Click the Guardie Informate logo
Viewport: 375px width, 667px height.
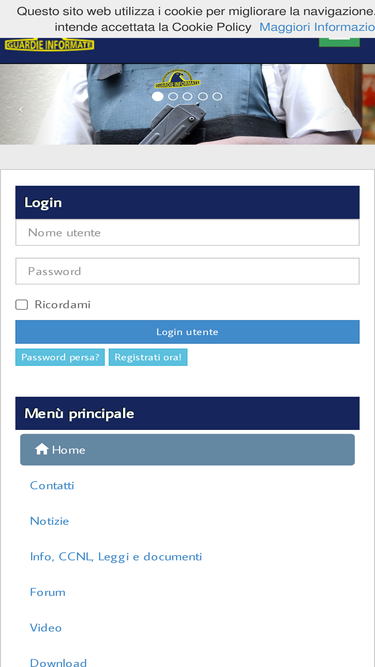click(x=49, y=44)
